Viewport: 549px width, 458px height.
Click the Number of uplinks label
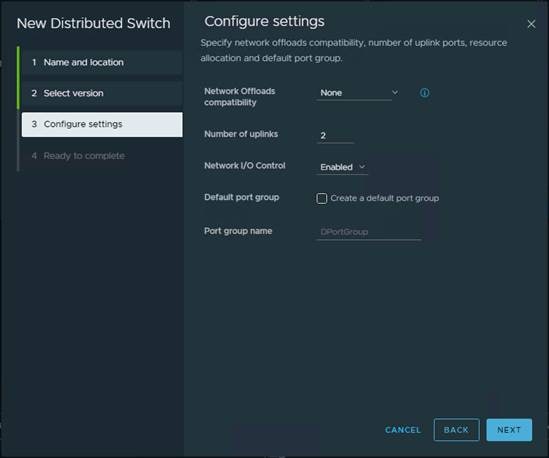241,134
